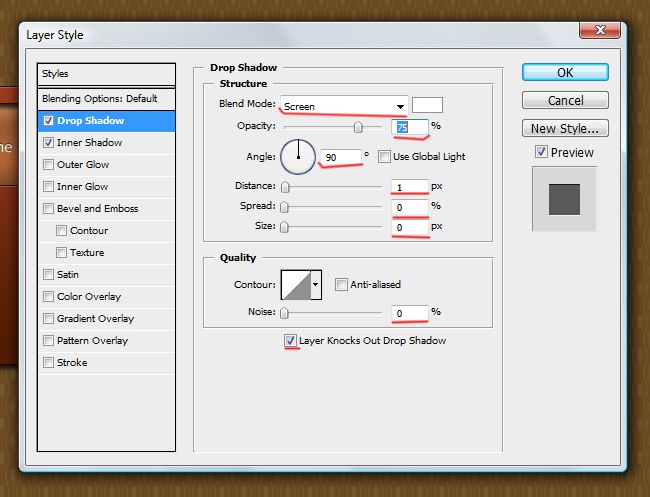This screenshot has height=497, width=650.
Task: Click the New Style... button
Action: coord(565,128)
